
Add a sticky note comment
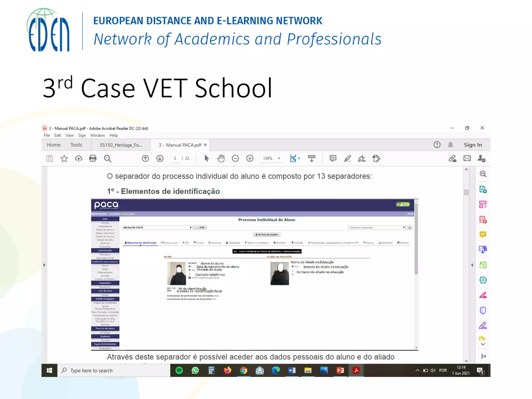333,158
